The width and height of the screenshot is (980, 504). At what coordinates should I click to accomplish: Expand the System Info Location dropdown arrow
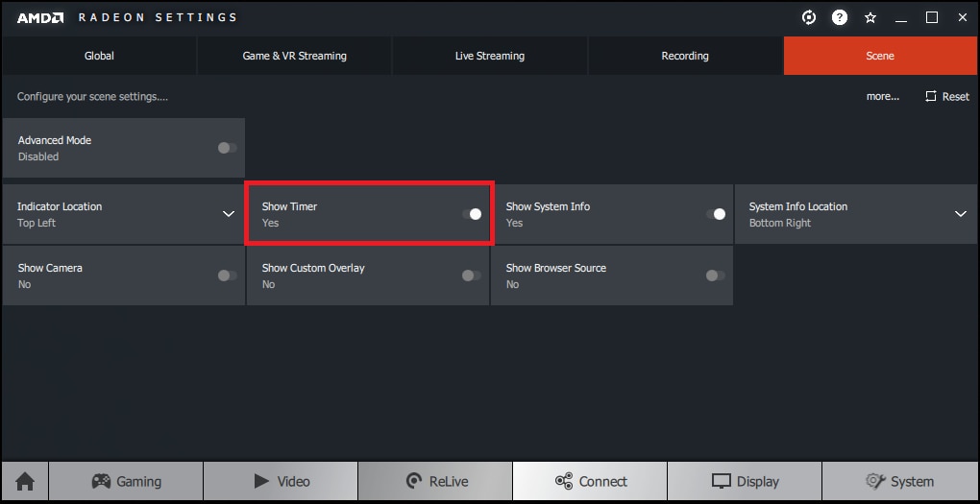coord(961,214)
